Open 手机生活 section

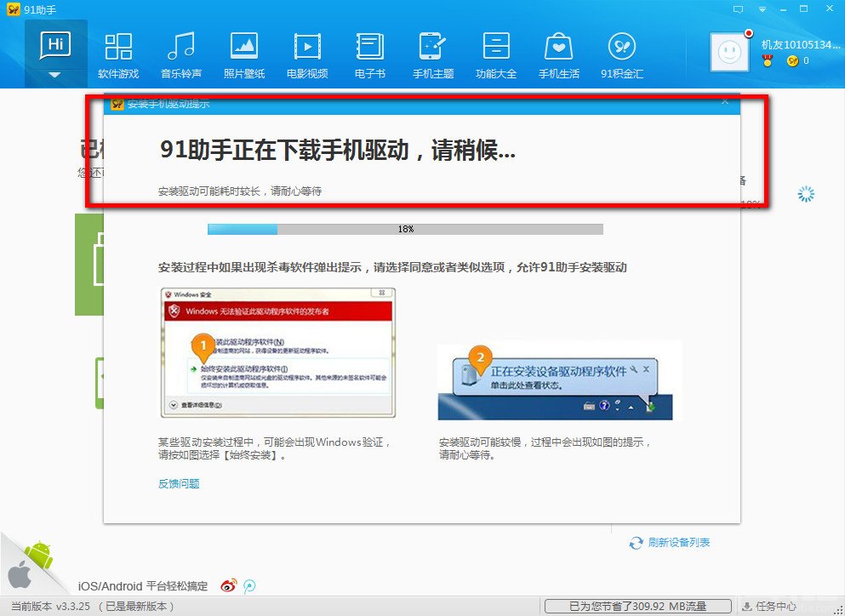[559, 56]
